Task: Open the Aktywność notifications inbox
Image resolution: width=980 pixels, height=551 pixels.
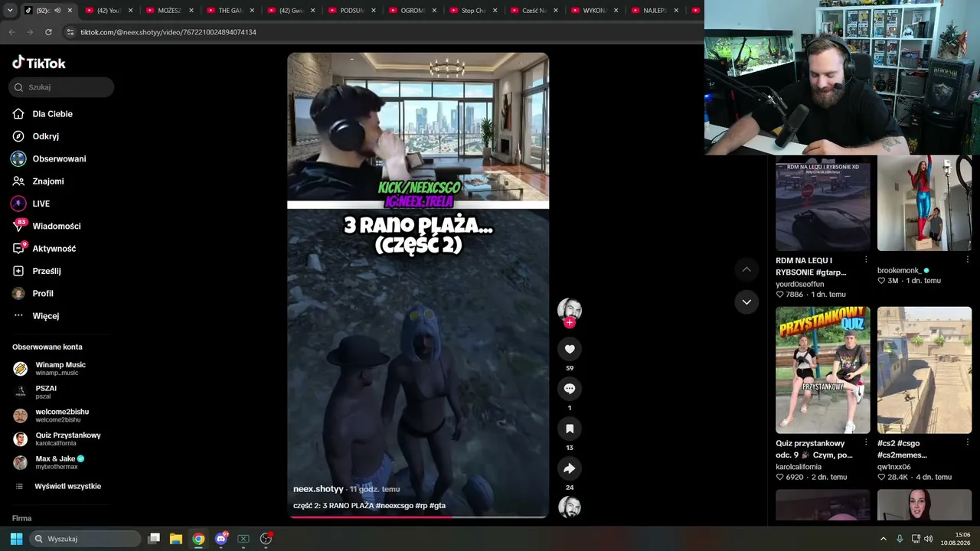Action: (x=44, y=249)
